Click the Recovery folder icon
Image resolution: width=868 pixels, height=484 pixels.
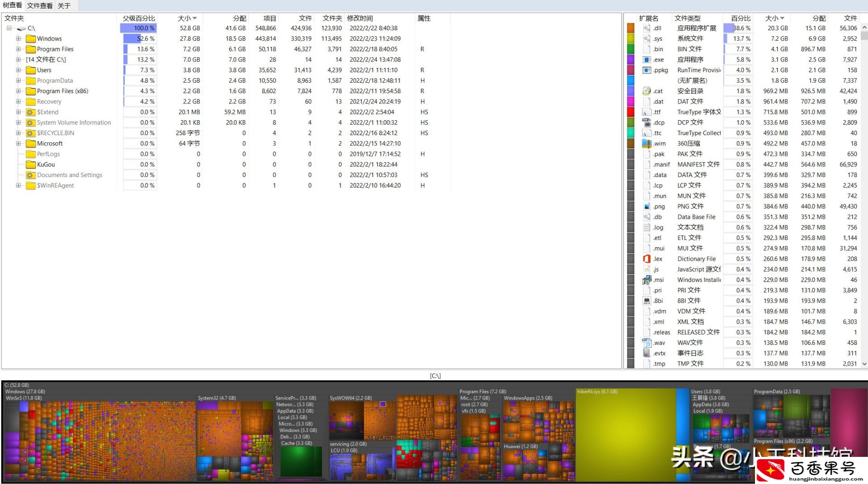click(x=31, y=101)
